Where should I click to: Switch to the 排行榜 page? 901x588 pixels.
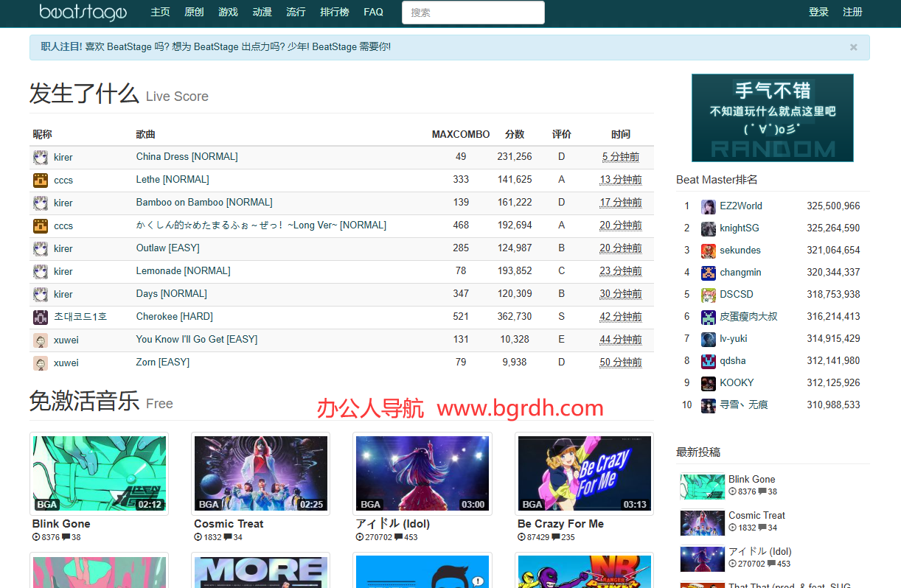[x=334, y=13]
